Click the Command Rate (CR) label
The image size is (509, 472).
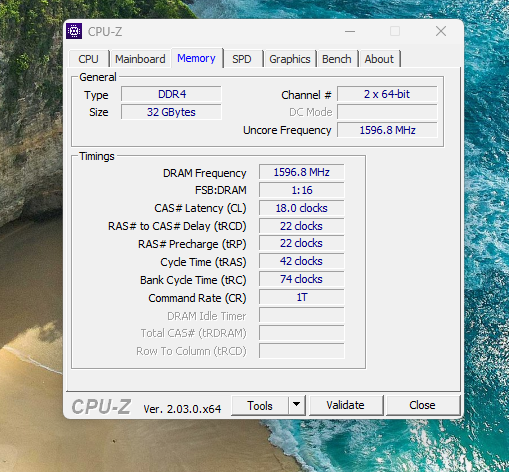point(197,298)
